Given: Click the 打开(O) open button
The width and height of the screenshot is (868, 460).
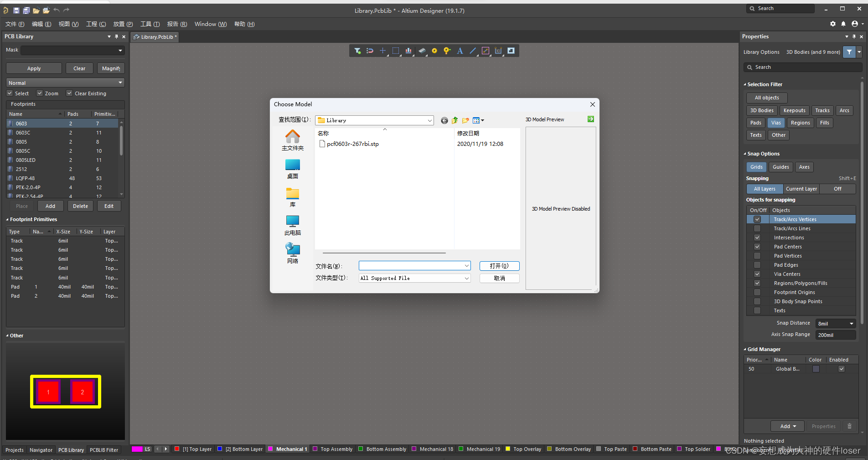Looking at the screenshot, I should 499,266.
